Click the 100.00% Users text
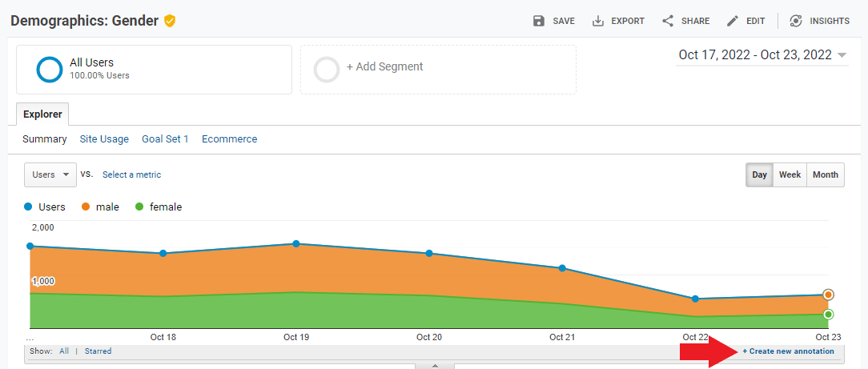The image size is (868, 369). [x=99, y=76]
